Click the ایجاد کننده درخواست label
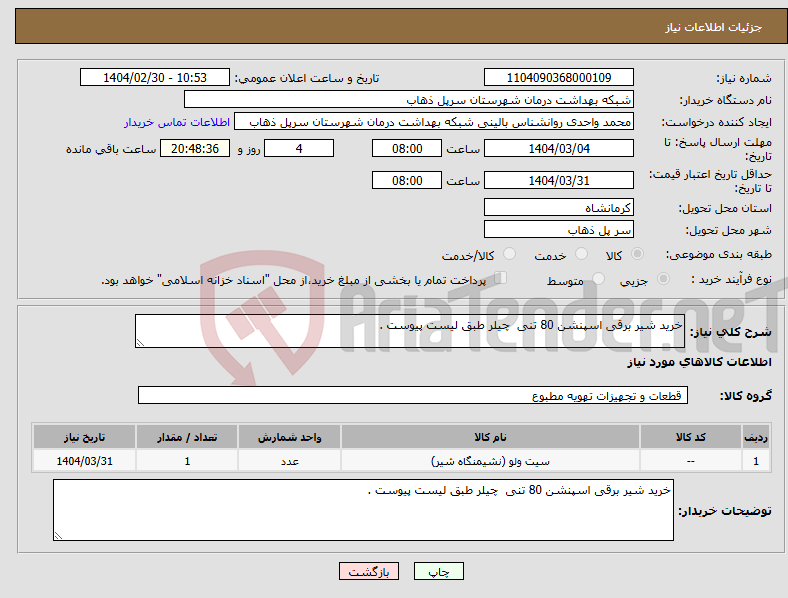 pyautogui.click(x=717, y=122)
